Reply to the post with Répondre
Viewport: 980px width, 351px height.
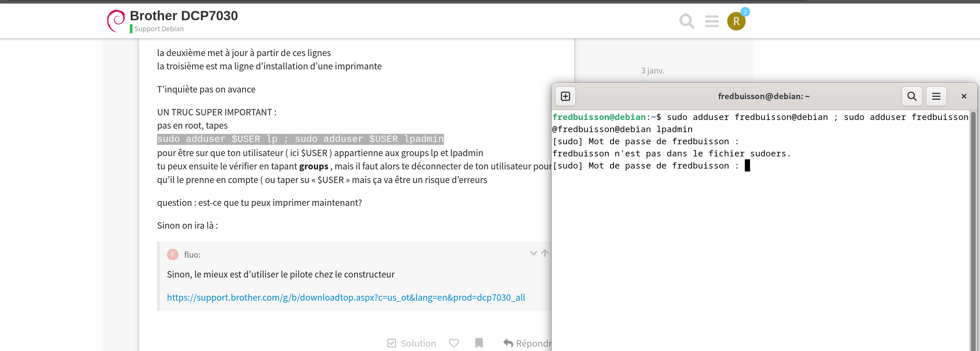527,343
